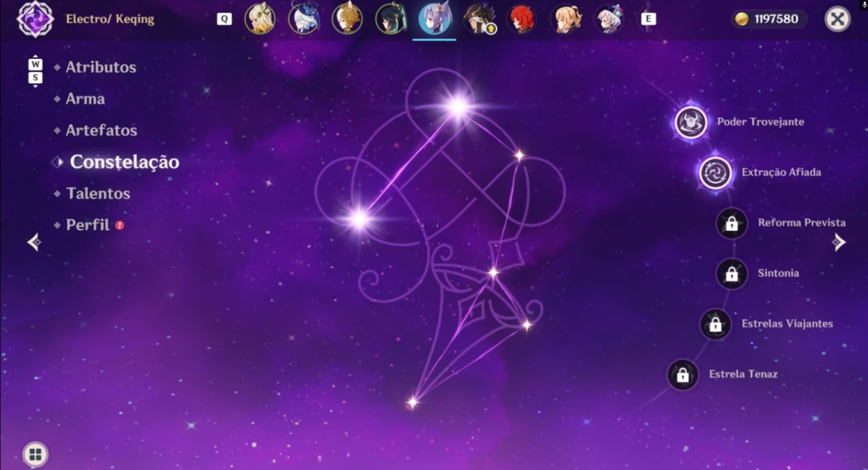Open the Atributos menu entry
868x470 pixels.
click(x=101, y=67)
